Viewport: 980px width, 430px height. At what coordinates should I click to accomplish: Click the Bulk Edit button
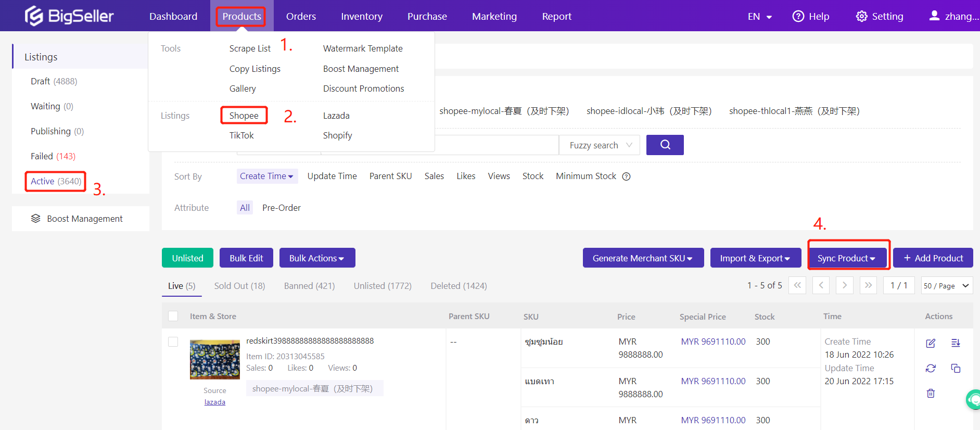pos(246,258)
